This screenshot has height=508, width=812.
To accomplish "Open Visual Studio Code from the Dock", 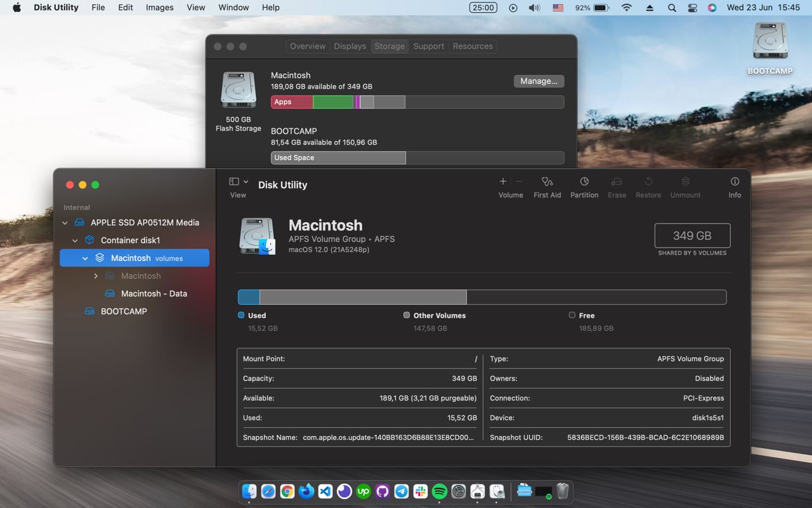I will point(325,491).
